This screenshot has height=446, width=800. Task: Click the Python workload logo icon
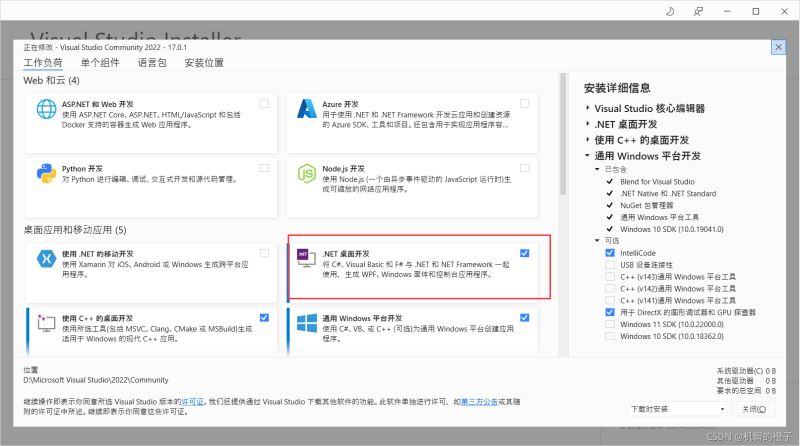46,174
